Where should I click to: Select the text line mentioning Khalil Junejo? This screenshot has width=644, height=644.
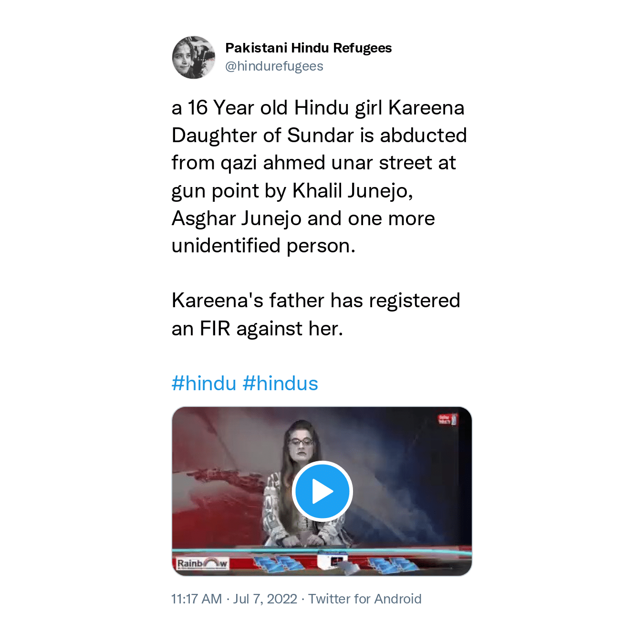click(292, 191)
